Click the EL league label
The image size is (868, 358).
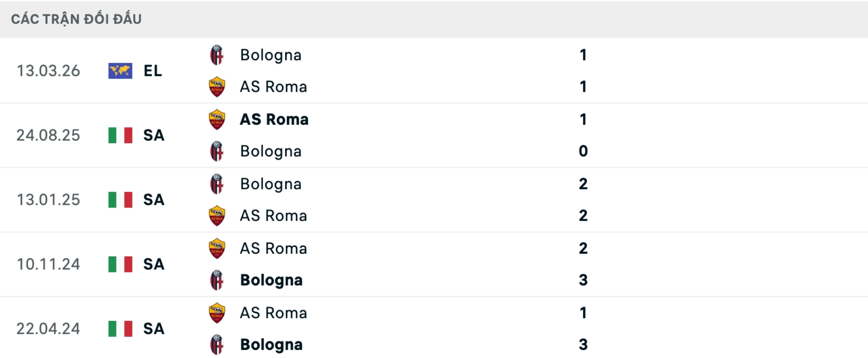[x=153, y=71]
